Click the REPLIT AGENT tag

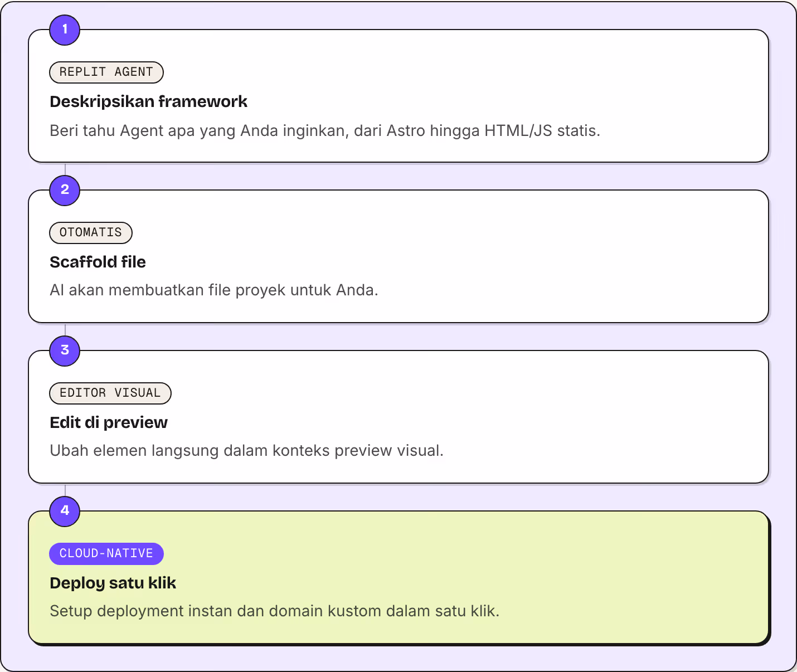(x=106, y=72)
